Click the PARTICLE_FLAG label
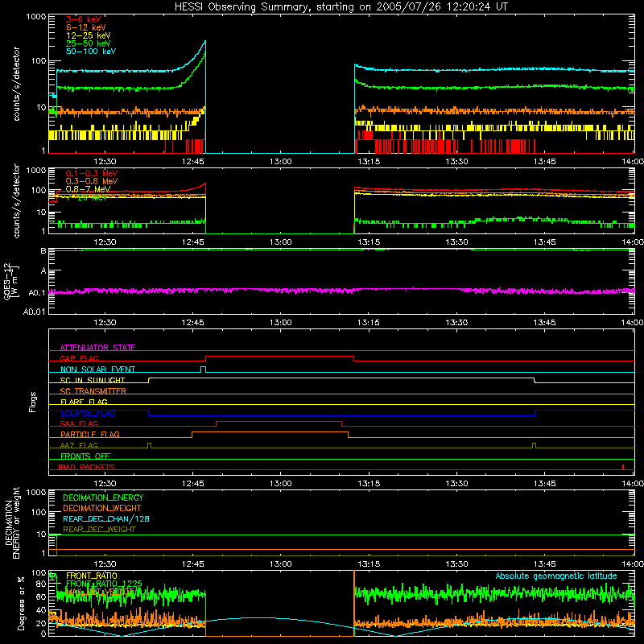644x644 pixels. pos(90,434)
